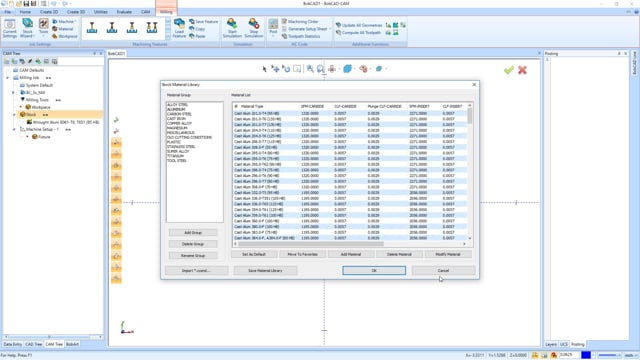
Task: Switch to the Layers tab on right panel
Action: click(x=551, y=344)
